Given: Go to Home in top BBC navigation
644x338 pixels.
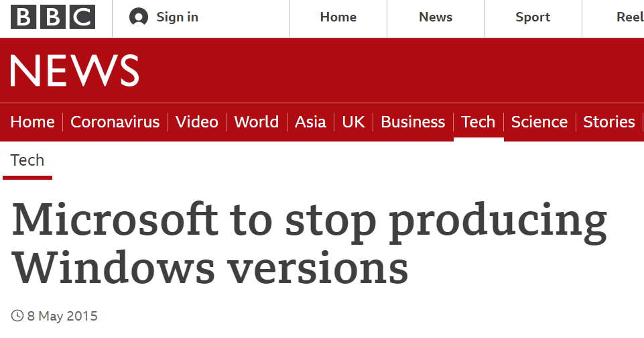Looking at the screenshot, I should pos(338,17).
